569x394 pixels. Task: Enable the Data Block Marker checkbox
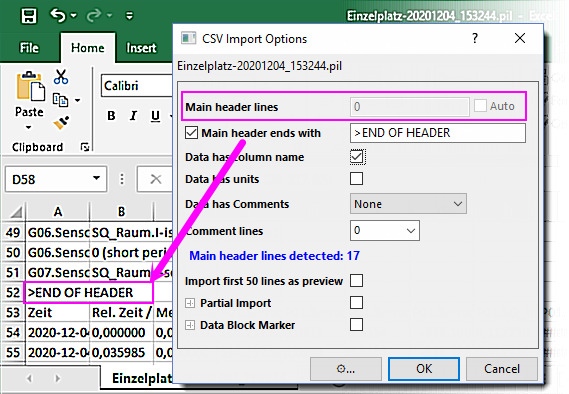pos(357,325)
